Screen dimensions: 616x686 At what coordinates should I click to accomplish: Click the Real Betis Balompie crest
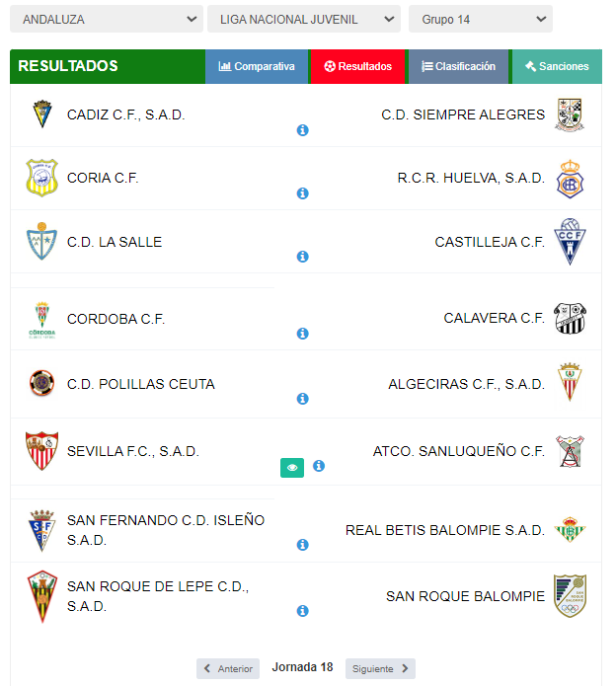[x=570, y=530]
